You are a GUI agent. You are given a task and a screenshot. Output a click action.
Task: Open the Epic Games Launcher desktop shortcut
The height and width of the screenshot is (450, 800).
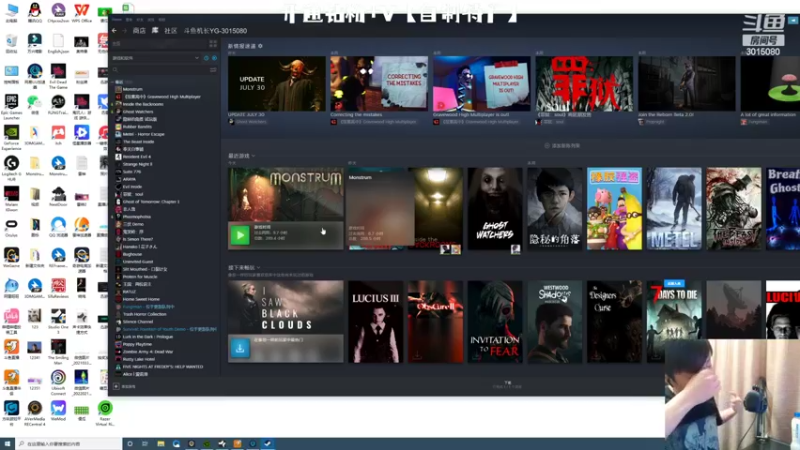pos(11,107)
